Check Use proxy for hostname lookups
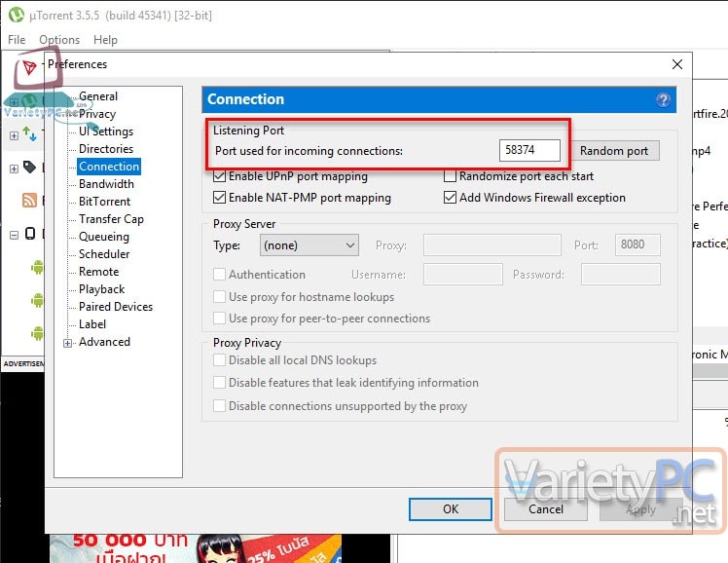The image size is (728, 563). (x=219, y=296)
